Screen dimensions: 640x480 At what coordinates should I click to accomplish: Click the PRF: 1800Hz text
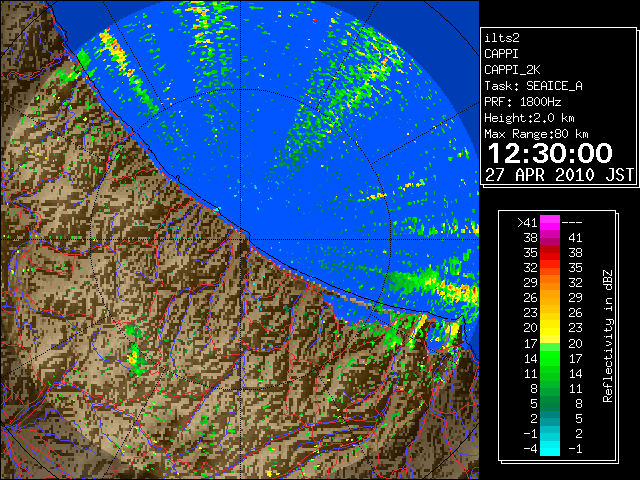tap(523, 102)
